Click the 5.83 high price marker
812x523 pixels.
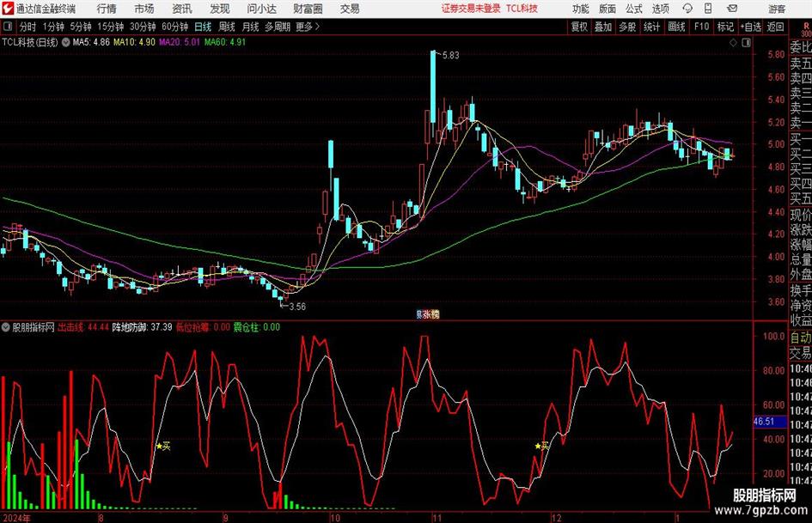[451, 55]
